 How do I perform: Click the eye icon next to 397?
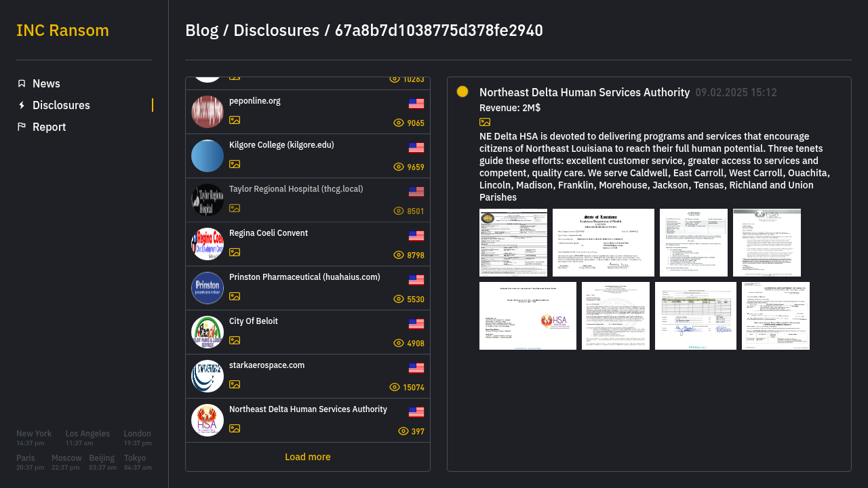coord(403,431)
